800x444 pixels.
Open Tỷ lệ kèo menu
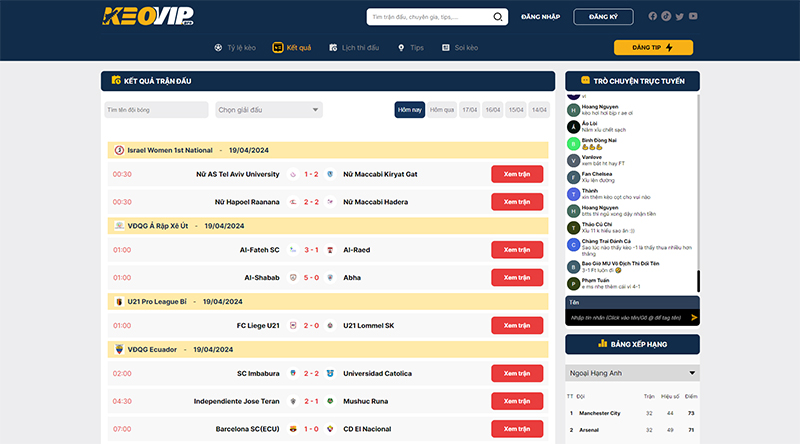tap(235, 47)
